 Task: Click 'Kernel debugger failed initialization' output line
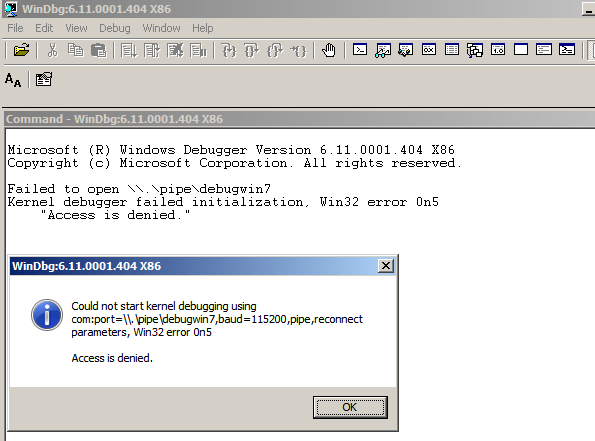click(223, 202)
